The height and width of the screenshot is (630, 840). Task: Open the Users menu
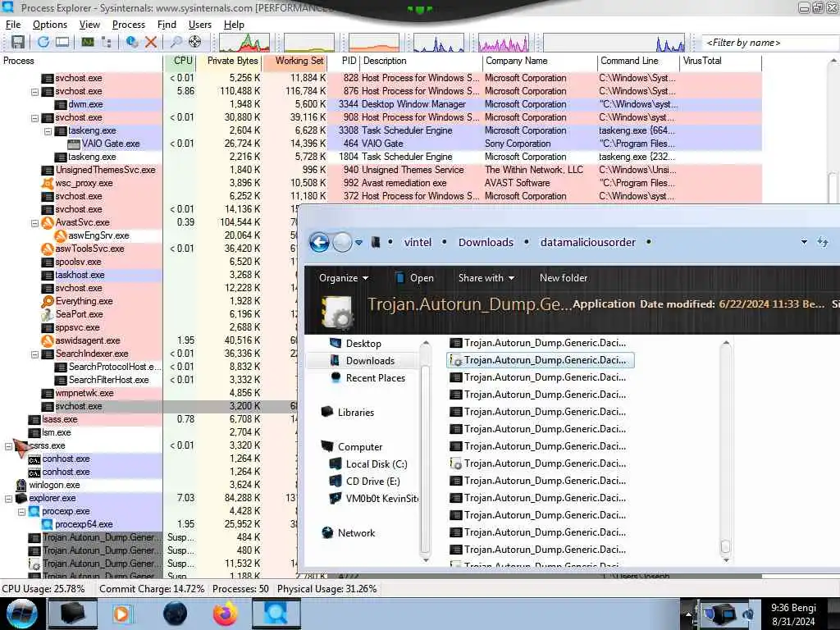pyautogui.click(x=200, y=25)
